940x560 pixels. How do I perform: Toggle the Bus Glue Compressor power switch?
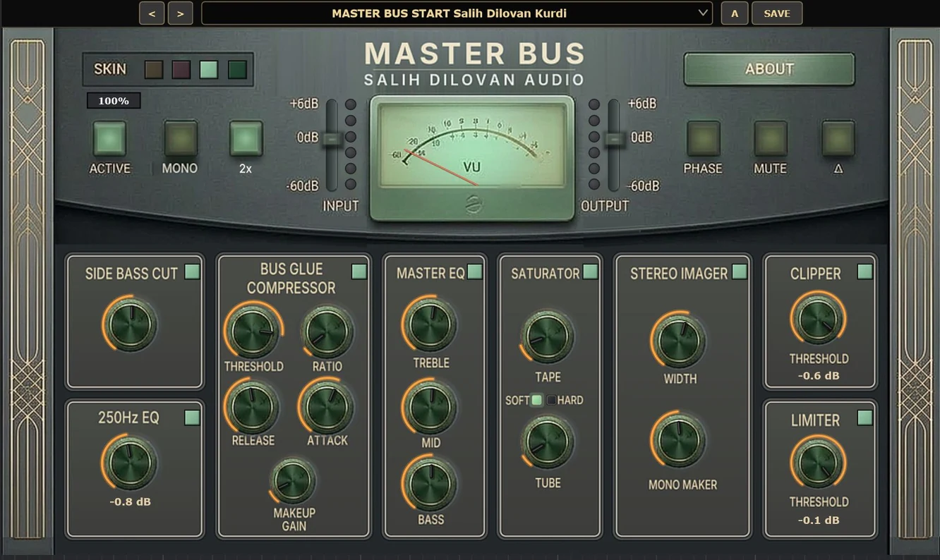pyautogui.click(x=359, y=272)
